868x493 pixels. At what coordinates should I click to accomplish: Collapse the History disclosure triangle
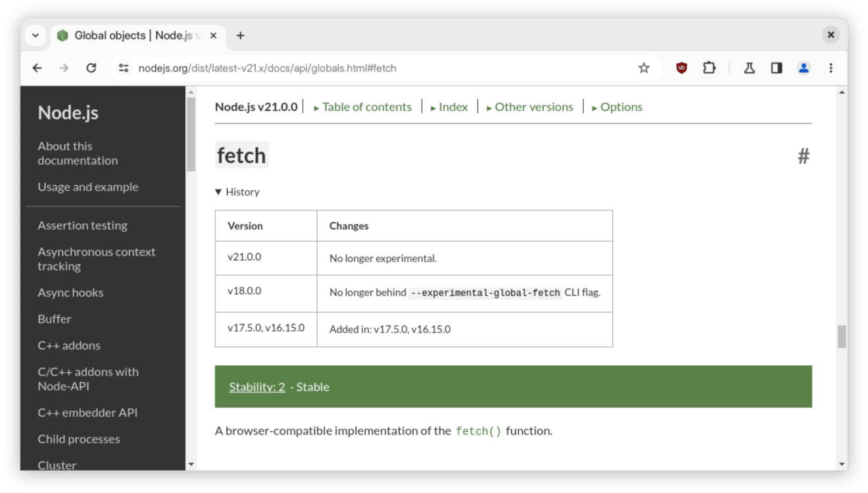219,192
